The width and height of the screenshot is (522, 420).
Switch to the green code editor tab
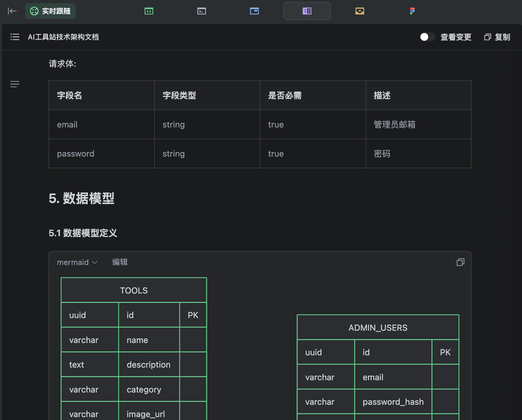coord(149,11)
